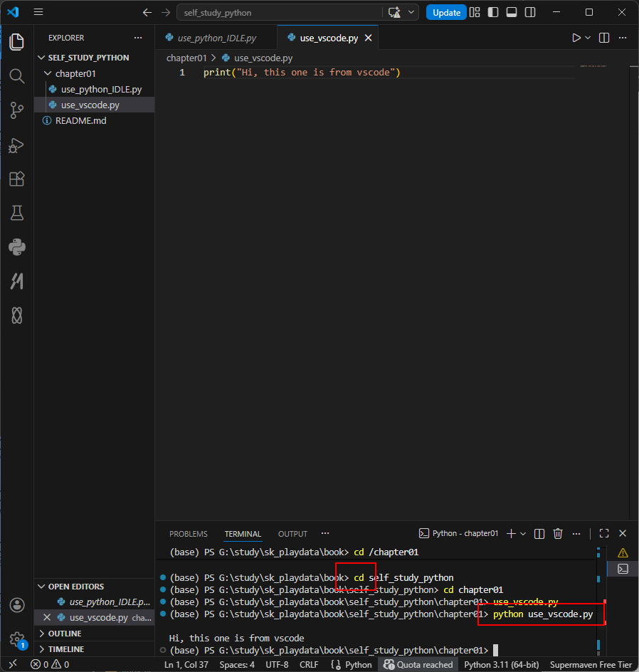Image resolution: width=639 pixels, height=672 pixels.
Task: Click the self_study_python command center search box
Action: pyautogui.click(x=279, y=12)
